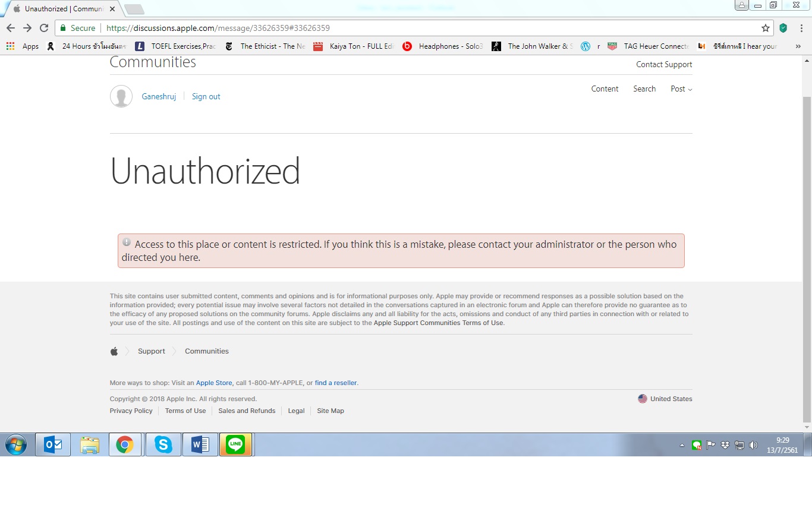The height and width of the screenshot is (514, 812).
Task: Click the Dropbox icon in the system tray
Action: click(725, 445)
